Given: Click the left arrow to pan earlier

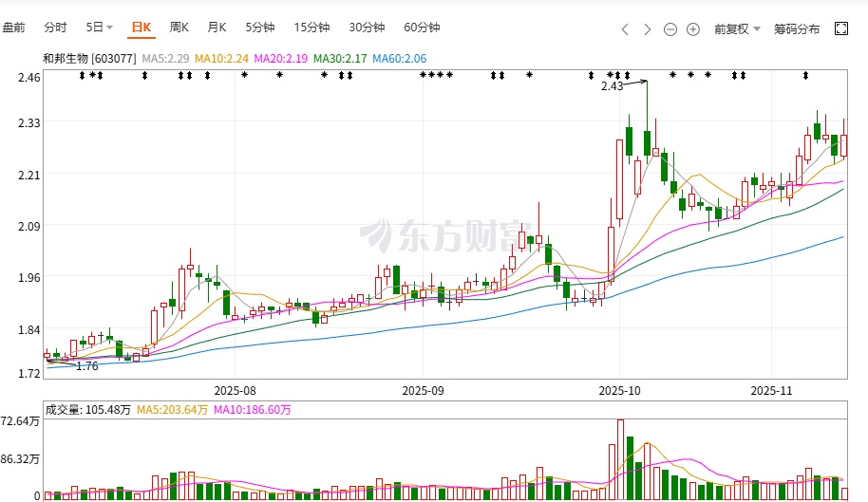Looking at the screenshot, I should [x=625, y=29].
